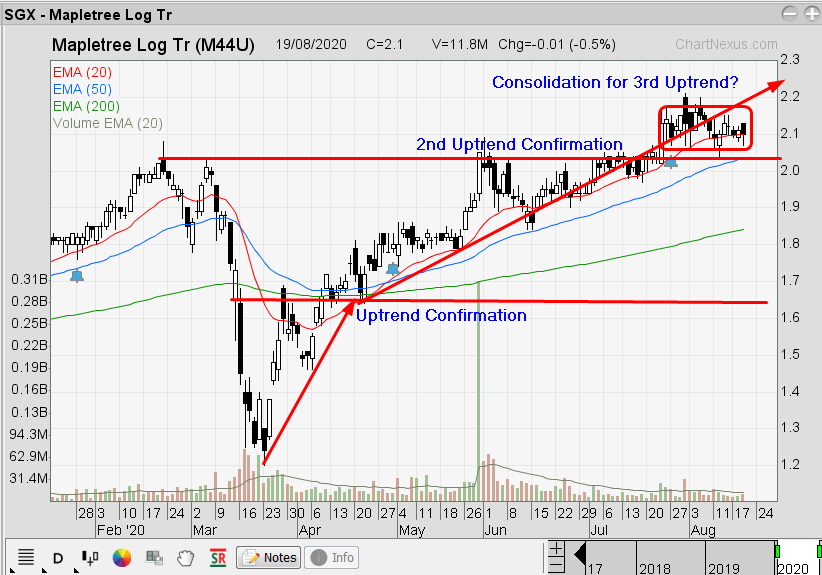
Task: Zoom out with the minus stepper
Action: point(556,565)
